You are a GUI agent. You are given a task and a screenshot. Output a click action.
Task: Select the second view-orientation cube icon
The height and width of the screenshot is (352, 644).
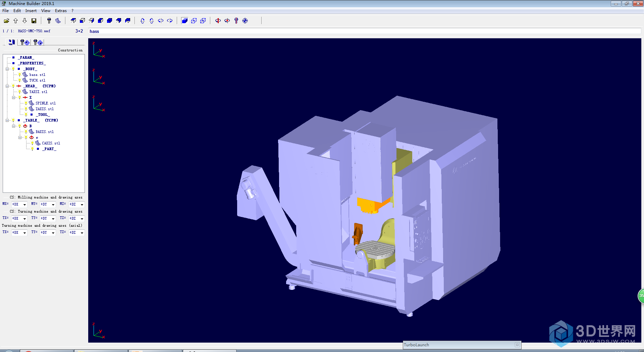(x=82, y=21)
